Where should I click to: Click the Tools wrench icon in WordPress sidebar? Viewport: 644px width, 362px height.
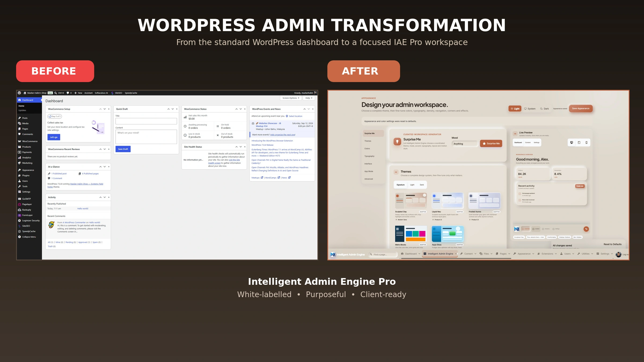pyautogui.click(x=19, y=186)
